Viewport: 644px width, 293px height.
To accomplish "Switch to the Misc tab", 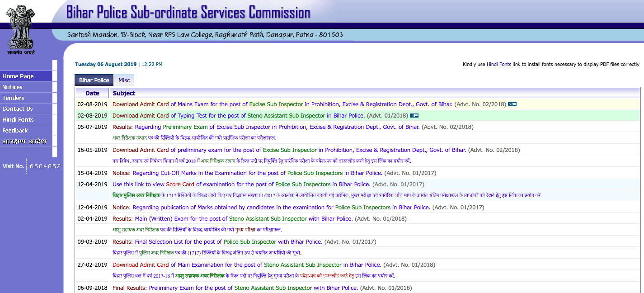I will click(124, 80).
